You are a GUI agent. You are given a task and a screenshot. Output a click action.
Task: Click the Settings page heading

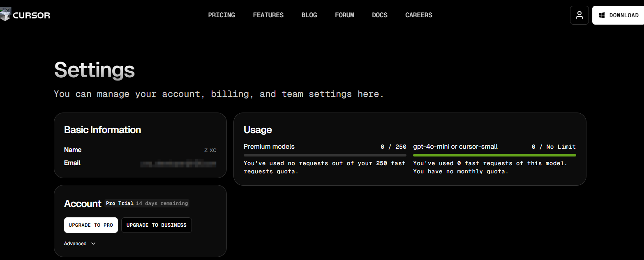pyautogui.click(x=95, y=70)
